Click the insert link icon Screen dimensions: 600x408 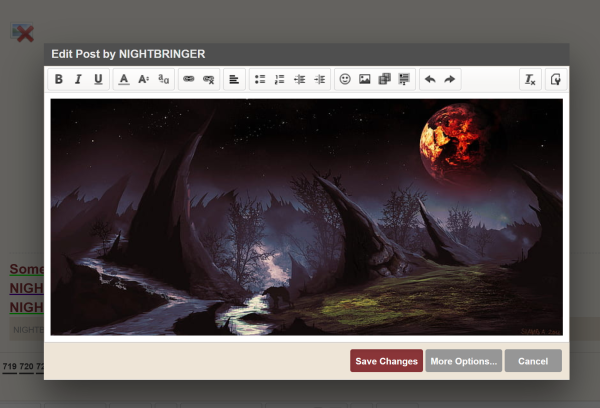tap(188, 79)
